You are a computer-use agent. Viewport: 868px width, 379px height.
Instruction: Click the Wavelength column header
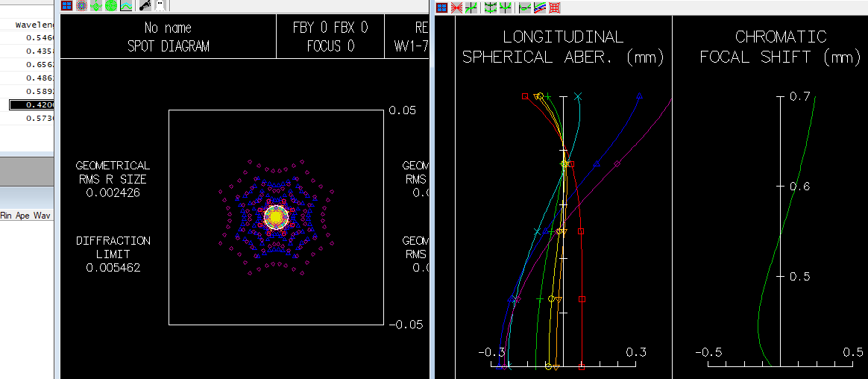[x=34, y=25]
